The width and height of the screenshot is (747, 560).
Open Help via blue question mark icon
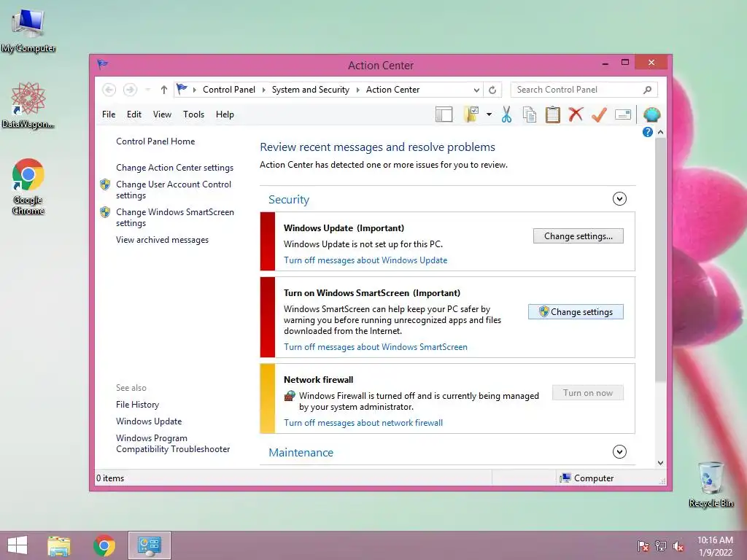pyautogui.click(x=648, y=132)
